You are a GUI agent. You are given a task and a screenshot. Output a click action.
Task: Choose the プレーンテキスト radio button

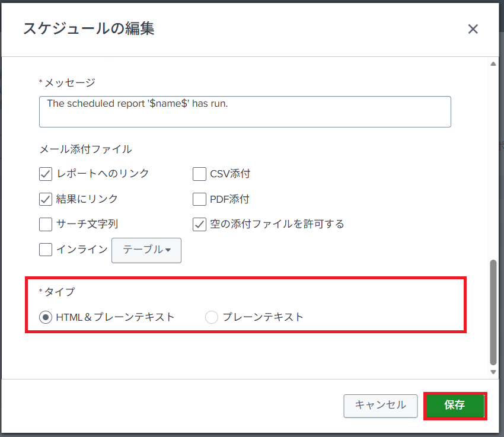click(212, 317)
